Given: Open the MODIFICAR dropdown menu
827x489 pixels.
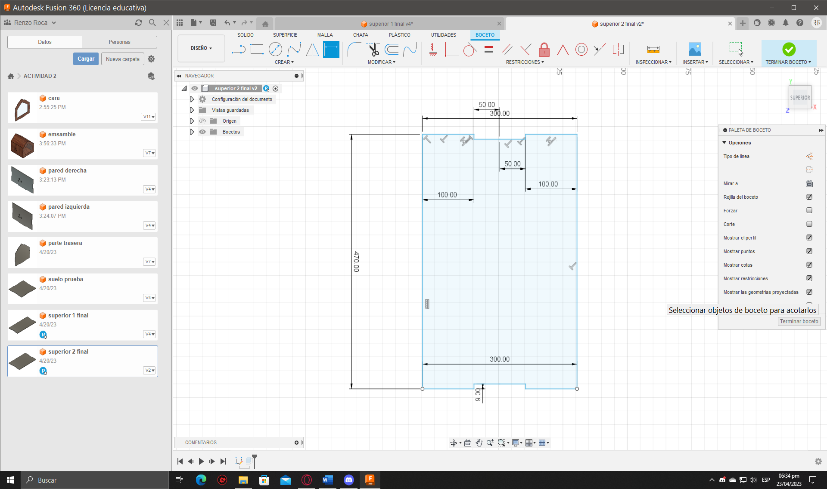Looking at the screenshot, I should coord(380,62).
